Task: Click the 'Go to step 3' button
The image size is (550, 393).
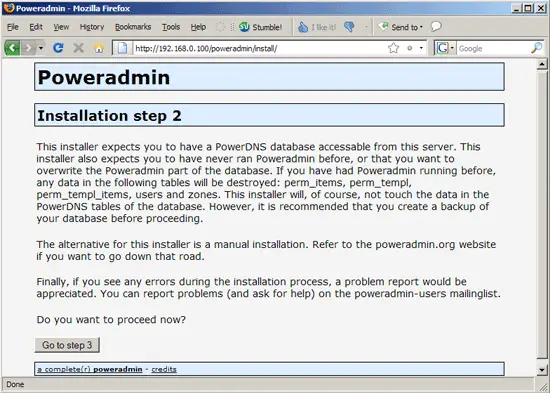Action: point(67,345)
